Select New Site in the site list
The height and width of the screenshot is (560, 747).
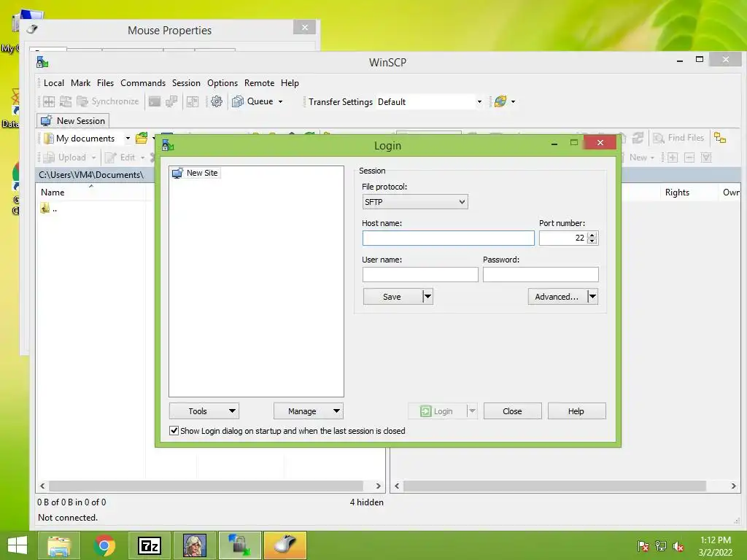[196, 173]
